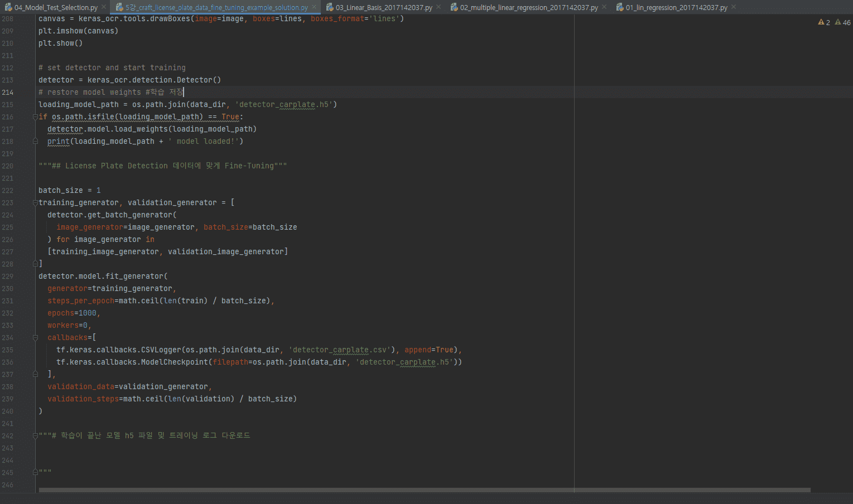Open the 04_Model_Test_Selection.py tab
The width and height of the screenshot is (853, 504).
(56, 8)
